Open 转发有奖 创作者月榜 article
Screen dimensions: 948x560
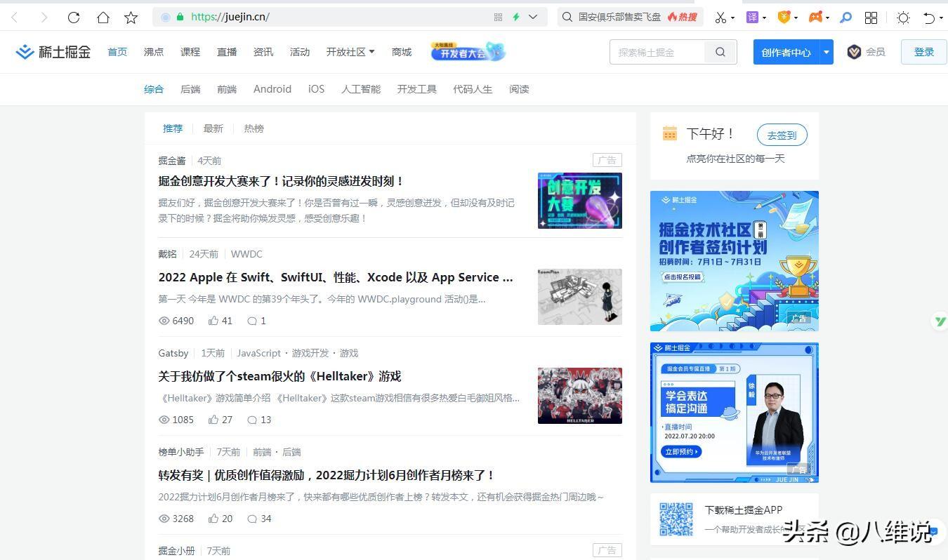(327, 475)
